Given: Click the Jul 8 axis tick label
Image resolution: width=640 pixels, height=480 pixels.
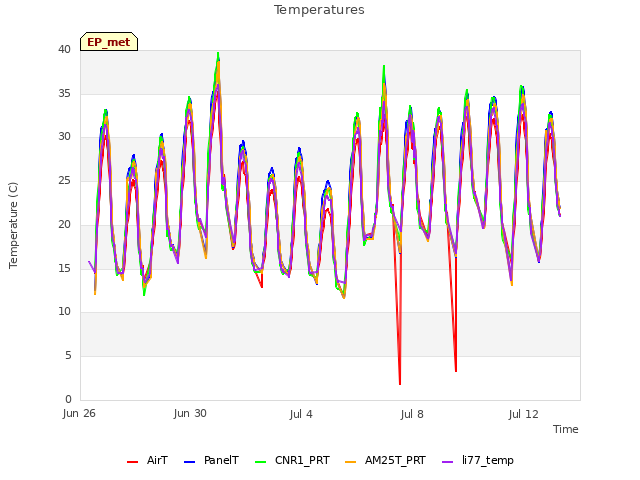Looking at the screenshot, I should 412,414.
